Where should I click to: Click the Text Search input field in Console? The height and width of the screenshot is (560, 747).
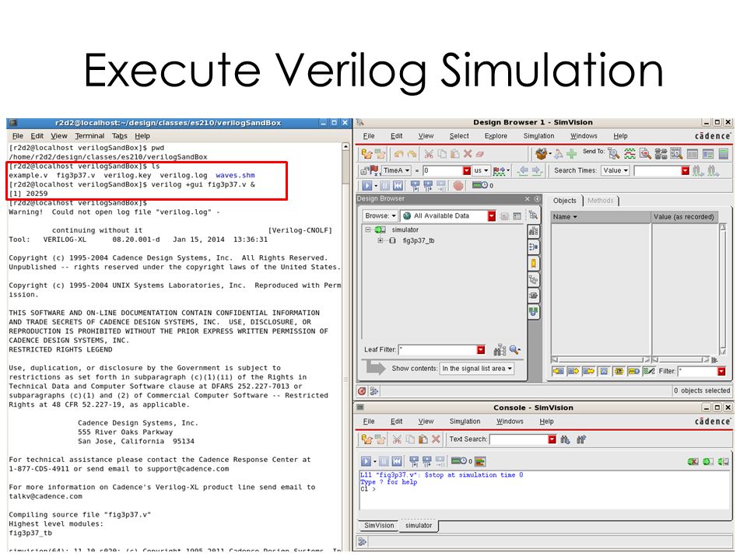[519, 439]
